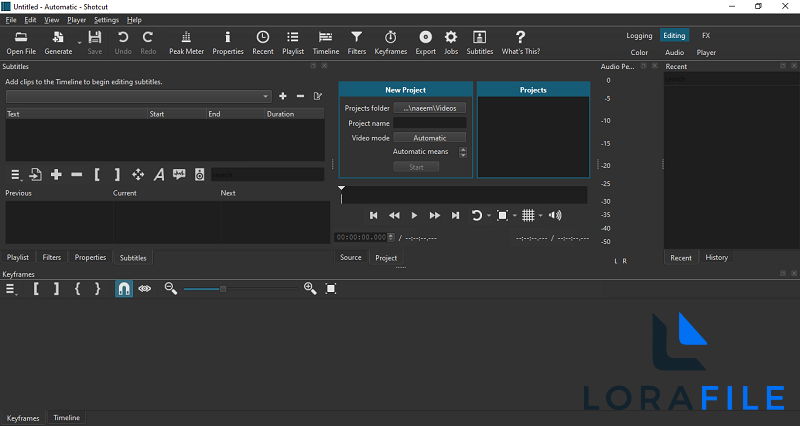The image size is (800, 426).
Task: Click the player volume speaker icon
Action: tap(555, 215)
